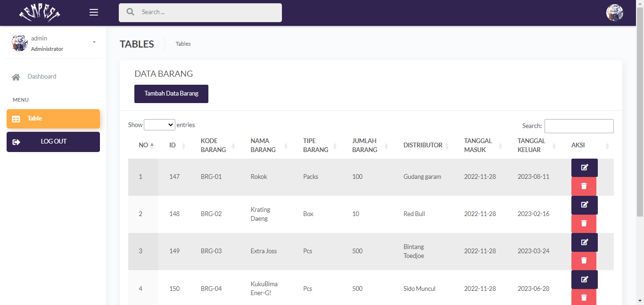Click the LOG OUT button
This screenshot has width=644, height=305.
(53, 142)
